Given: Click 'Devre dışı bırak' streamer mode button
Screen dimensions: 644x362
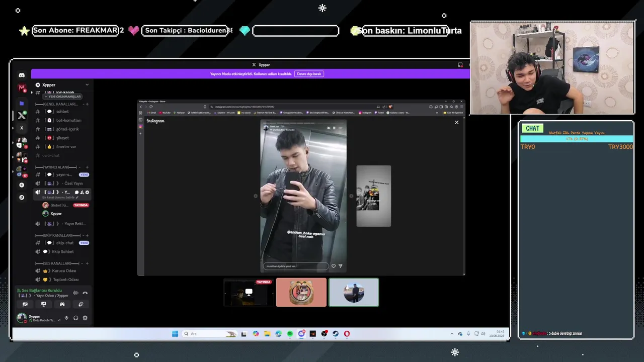Looking at the screenshot, I should [309, 74].
